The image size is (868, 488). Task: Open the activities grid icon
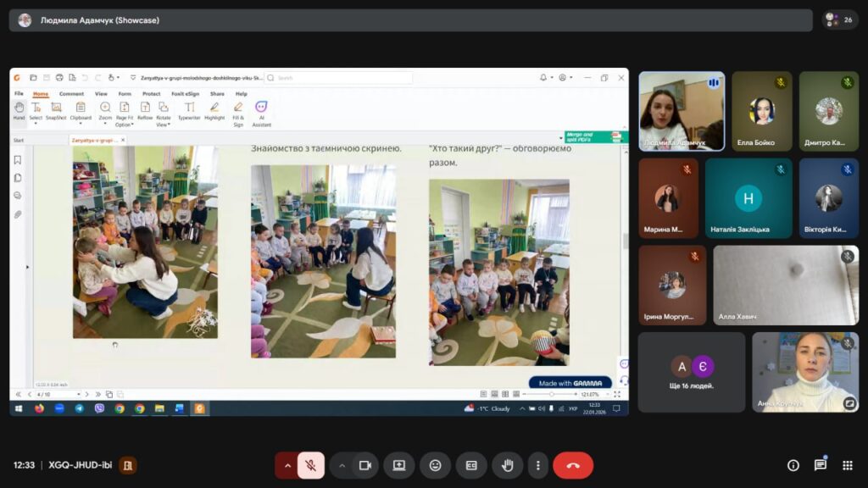point(847,465)
